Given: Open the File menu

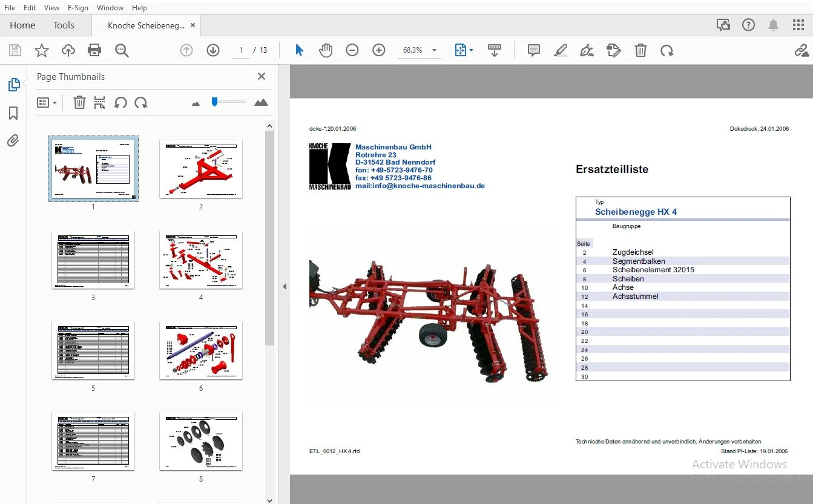Looking at the screenshot, I should click(10, 8).
